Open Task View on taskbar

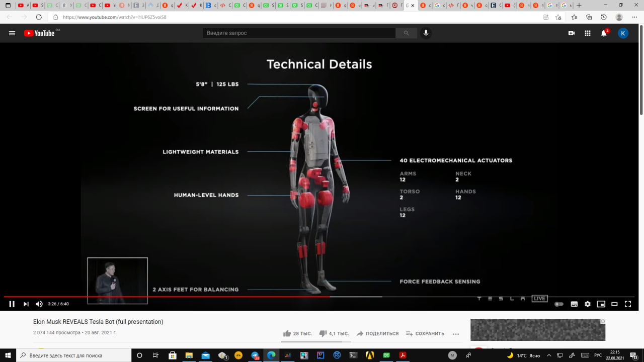coord(155,355)
